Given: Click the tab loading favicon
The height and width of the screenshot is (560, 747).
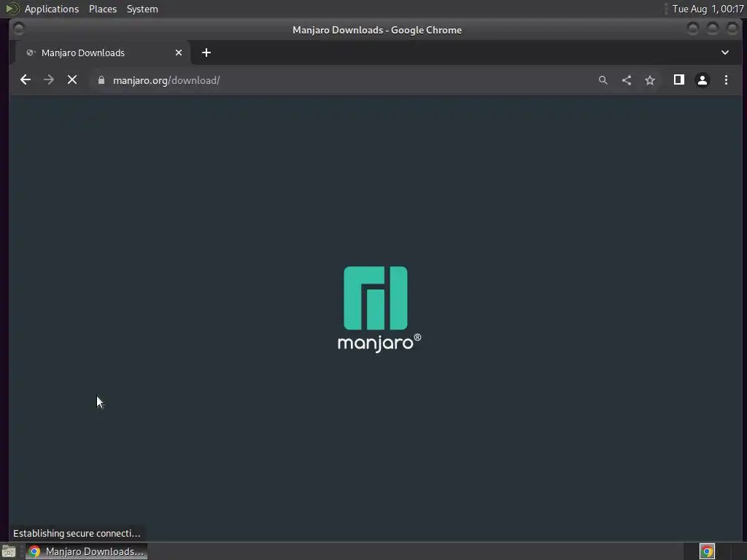Looking at the screenshot, I should (x=31, y=52).
